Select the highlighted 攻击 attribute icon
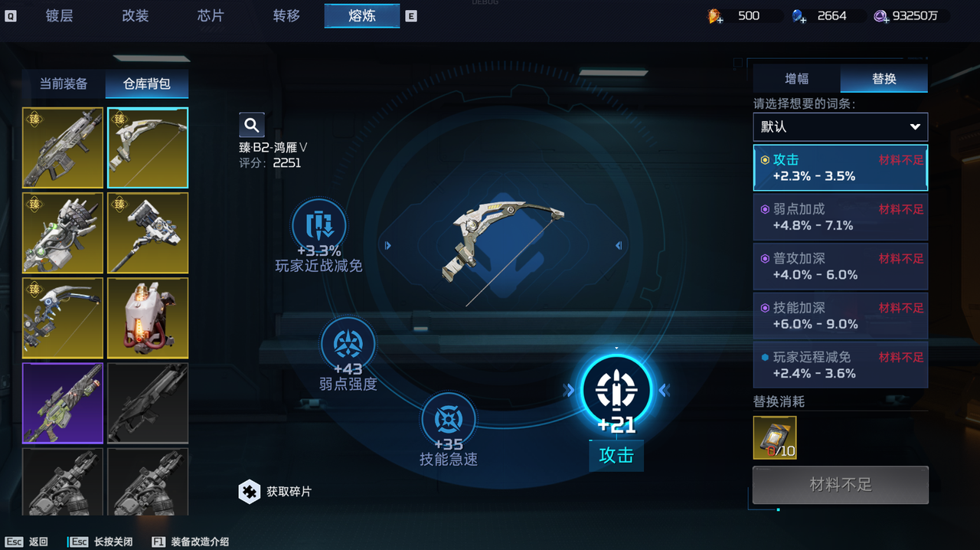Image resolution: width=980 pixels, height=550 pixels. 616,391
